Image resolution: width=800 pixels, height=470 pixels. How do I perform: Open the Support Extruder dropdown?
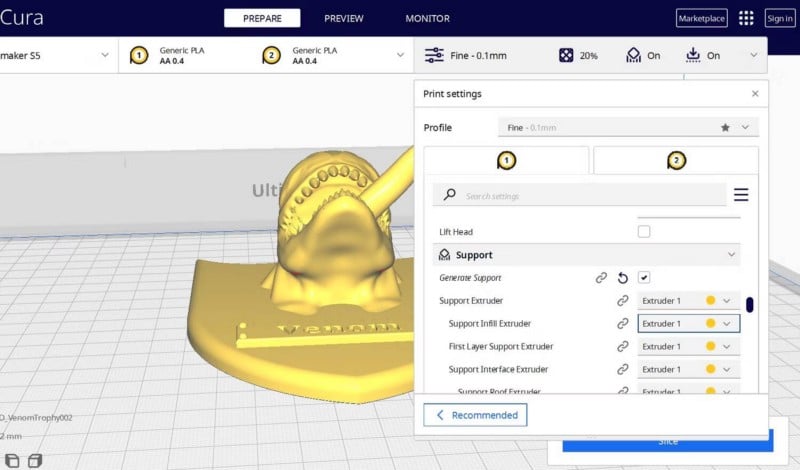(689, 301)
